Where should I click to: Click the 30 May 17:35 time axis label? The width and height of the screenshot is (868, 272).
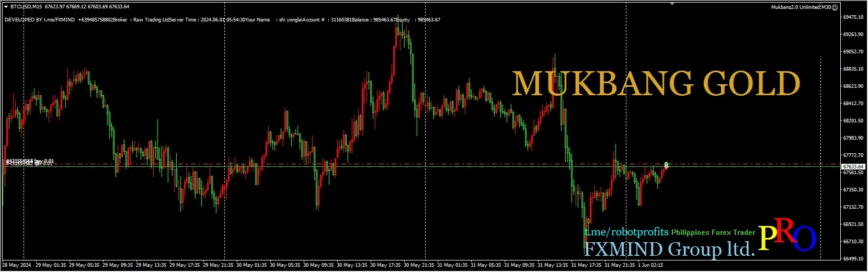pos(385,265)
